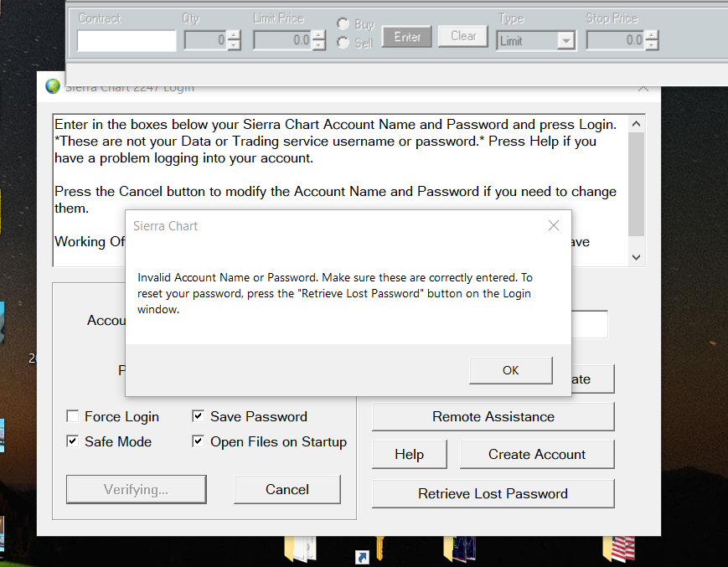The height and width of the screenshot is (567, 728).
Task: Click the instructions text scrollbar thumb
Action: (637, 184)
